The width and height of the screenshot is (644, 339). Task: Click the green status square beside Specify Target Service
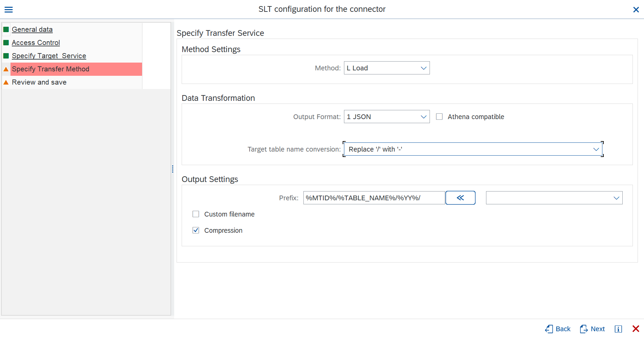(x=6, y=56)
